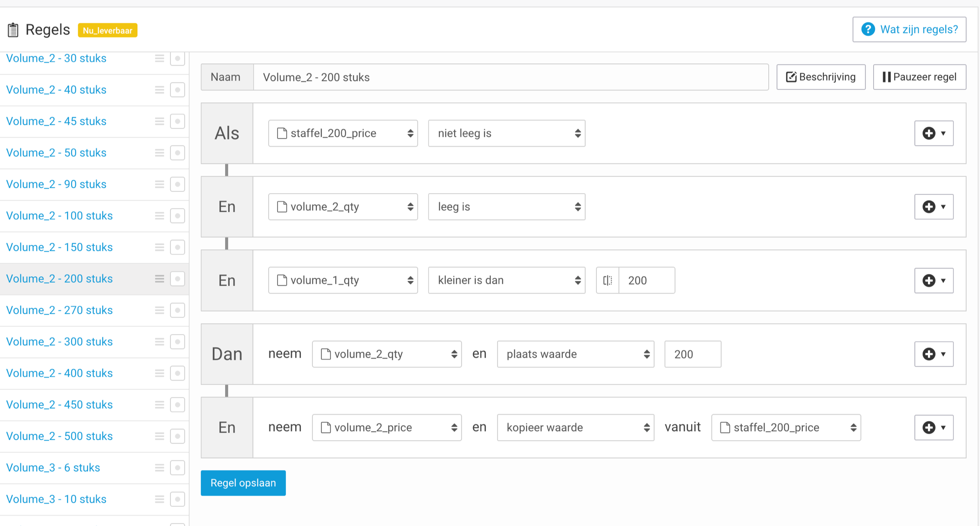
Task: Open the plus menu in the Als row
Action: pos(934,133)
